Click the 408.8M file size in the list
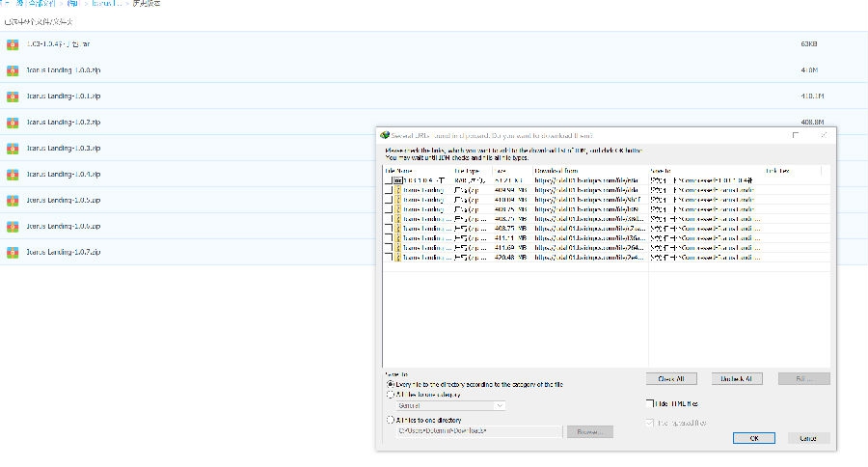 (x=812, y=123)
